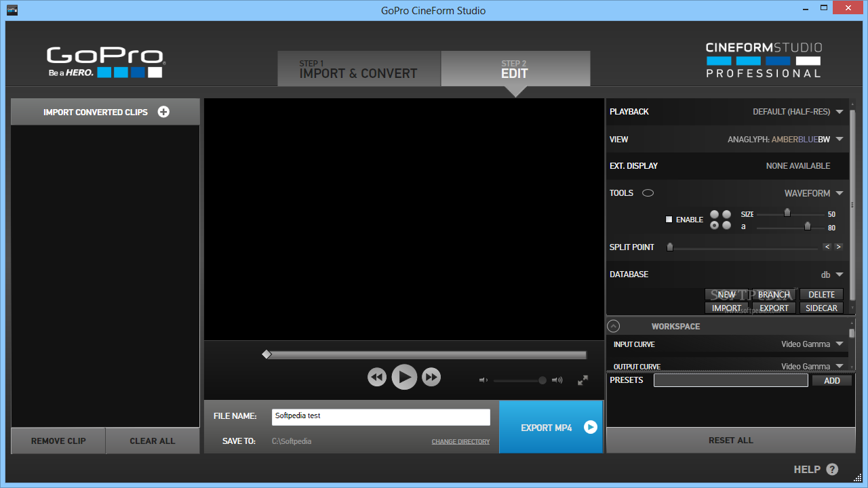The width and height of the screenshot is (868, 488).
Task: Select the top-left corner position radio button
Action: pos(714,214)
